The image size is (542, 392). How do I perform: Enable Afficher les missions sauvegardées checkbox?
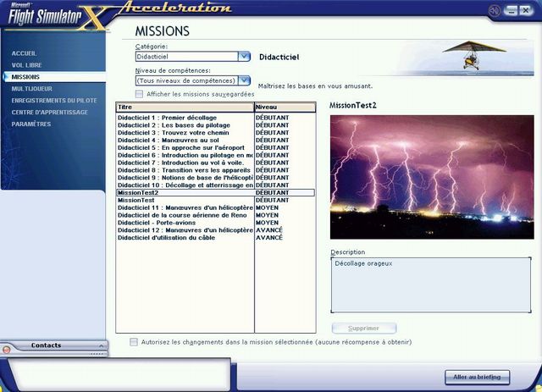[x=139, y=94]
